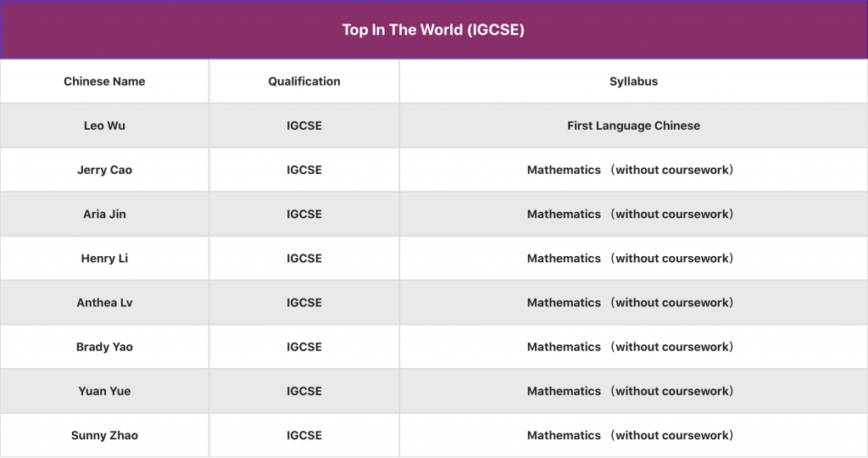The width and height of the screenshot is (868, 458).
Task: Click the IGCSE cell in Jerry Cao's row
Action: (304, 170)
